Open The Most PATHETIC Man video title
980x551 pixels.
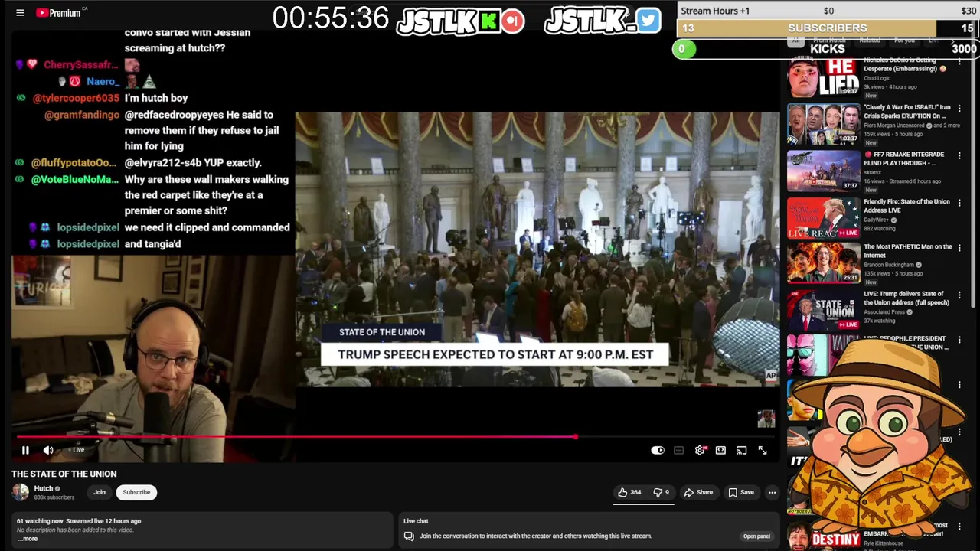point(908,251)
